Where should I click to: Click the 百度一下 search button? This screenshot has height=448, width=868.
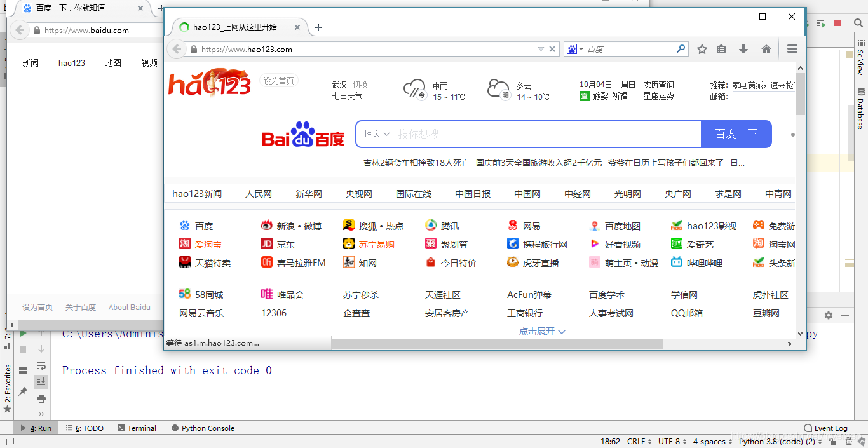[x=736, y=134]
